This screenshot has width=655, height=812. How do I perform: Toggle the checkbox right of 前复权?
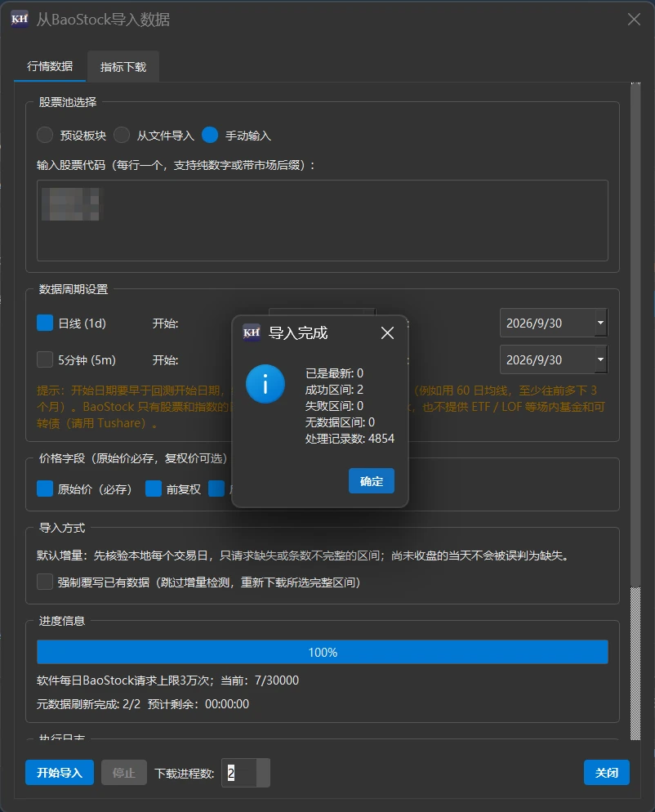216,489
